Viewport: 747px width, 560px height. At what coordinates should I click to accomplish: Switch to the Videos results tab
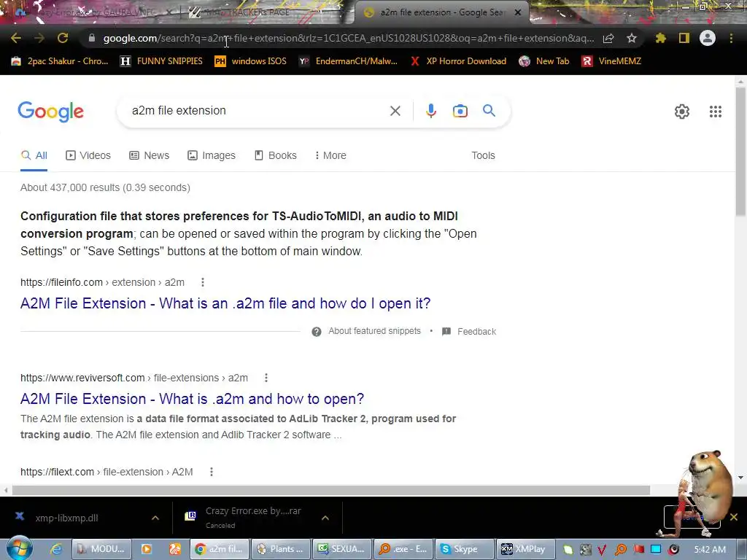(x=88, y=156)
